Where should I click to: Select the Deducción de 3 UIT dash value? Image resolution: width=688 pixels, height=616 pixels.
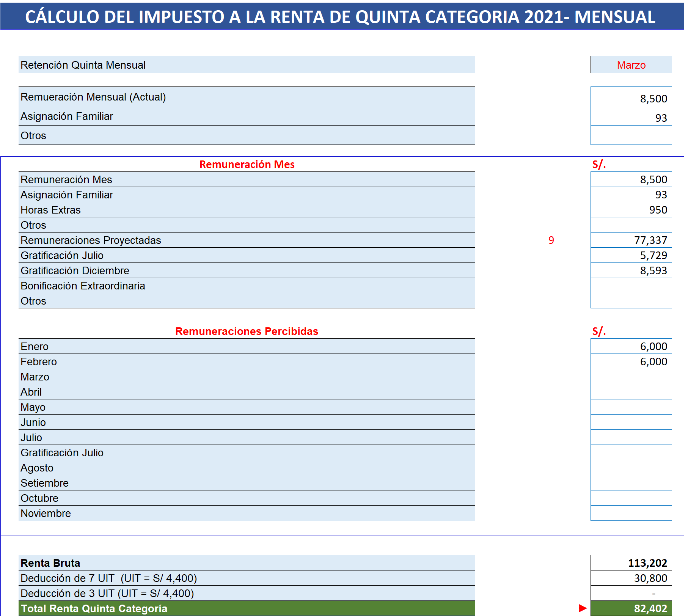click(x=631, y=593)
